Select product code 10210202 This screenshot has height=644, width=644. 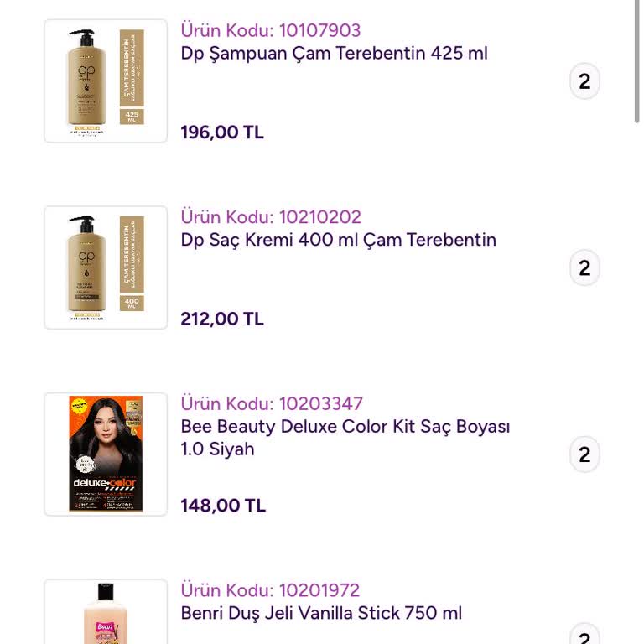271,216
